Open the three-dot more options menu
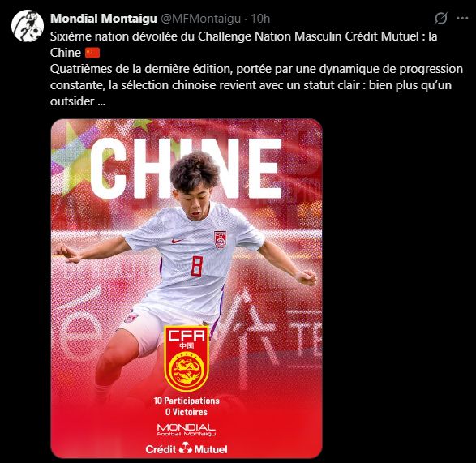Image resolution: width=476 pixels, height=463 pixels. pyautogui.click(x=462, y=19)
